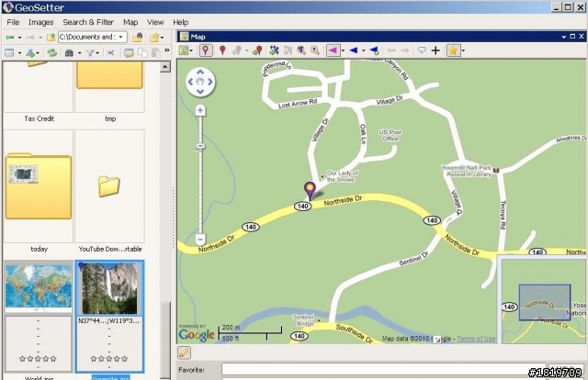Screen dimensions: 588x380
Task: Click the star rating under world map
Action: tap(38, 359)
